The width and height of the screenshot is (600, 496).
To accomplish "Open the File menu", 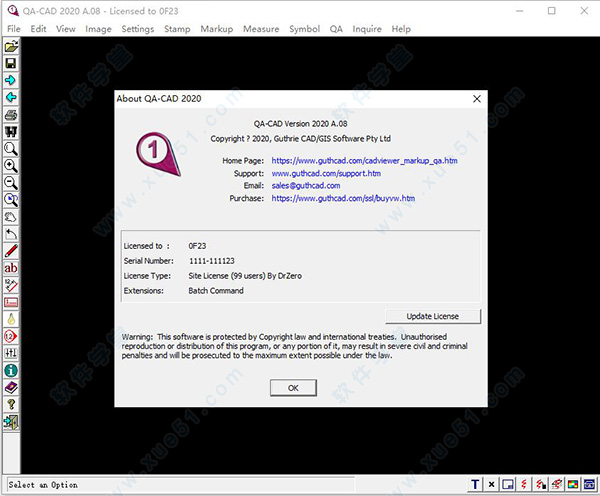I will click(14, 29).
